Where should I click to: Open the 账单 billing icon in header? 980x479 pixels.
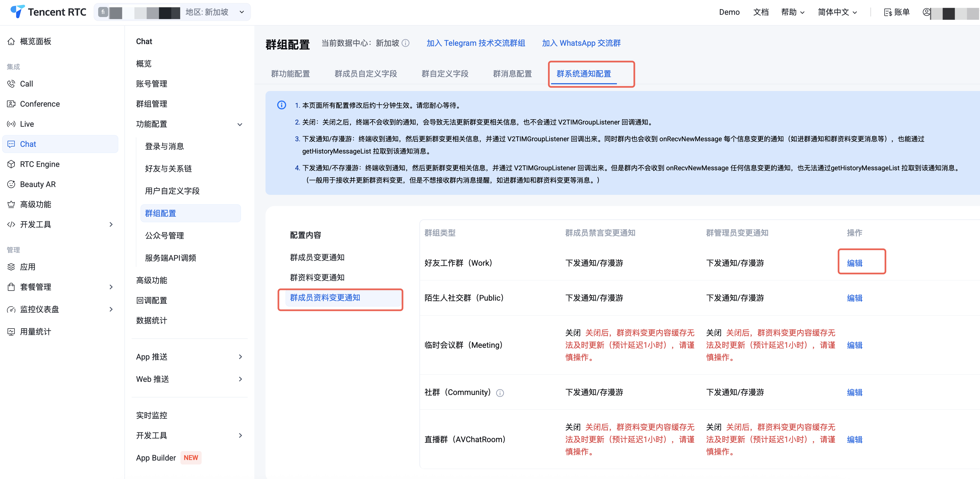pos(888,12)
